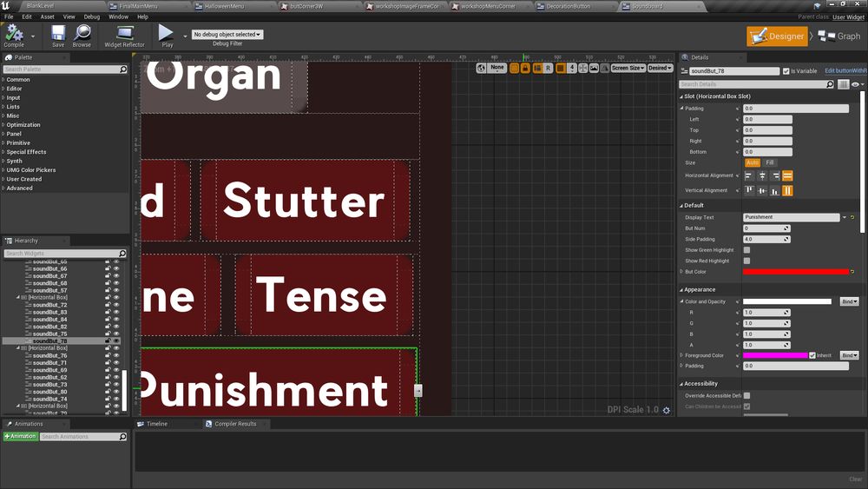Set vertical alignment to fill

(x=787, y=190)
